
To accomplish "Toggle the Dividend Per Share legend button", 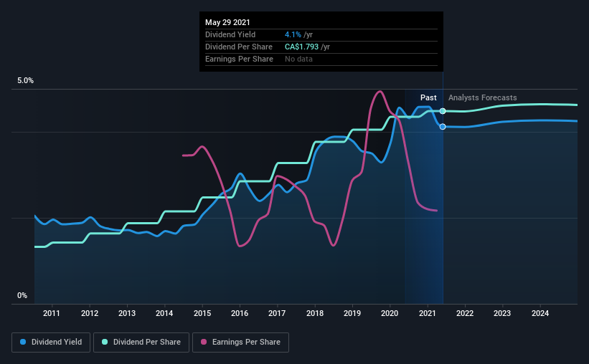I will pos(141,343).
